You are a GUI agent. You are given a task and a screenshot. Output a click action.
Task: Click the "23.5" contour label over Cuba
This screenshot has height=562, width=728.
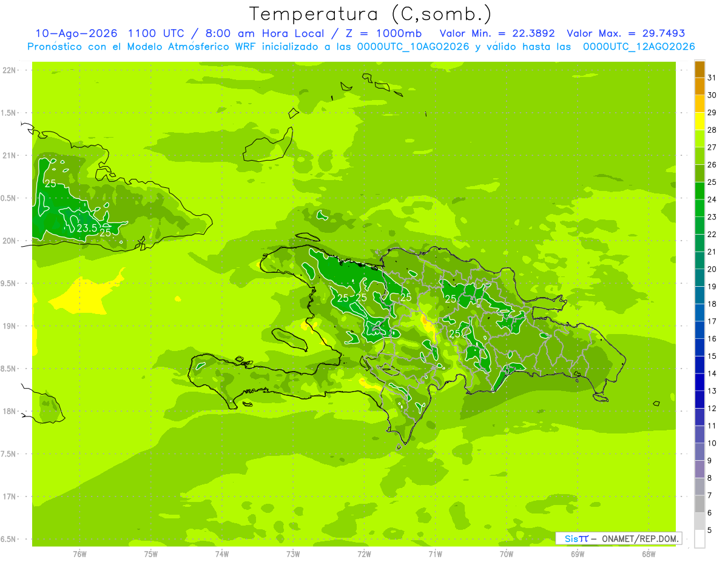click(x=87, y=228)
